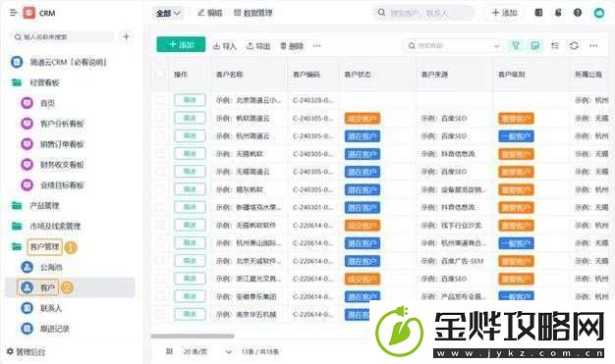This screenshot has width=615, height=364.
Task: Click the 删除 delete button
Action: [x=292, y=46]
